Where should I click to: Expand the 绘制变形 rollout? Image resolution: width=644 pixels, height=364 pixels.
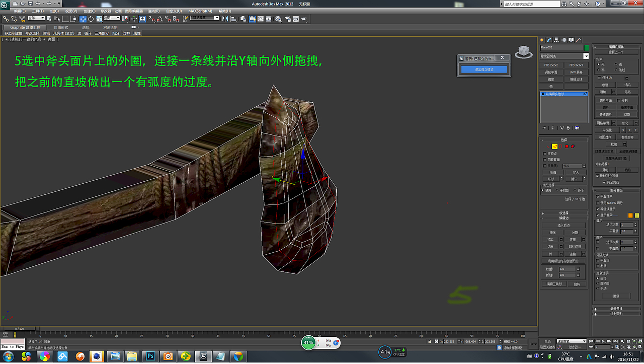[616, 314]
